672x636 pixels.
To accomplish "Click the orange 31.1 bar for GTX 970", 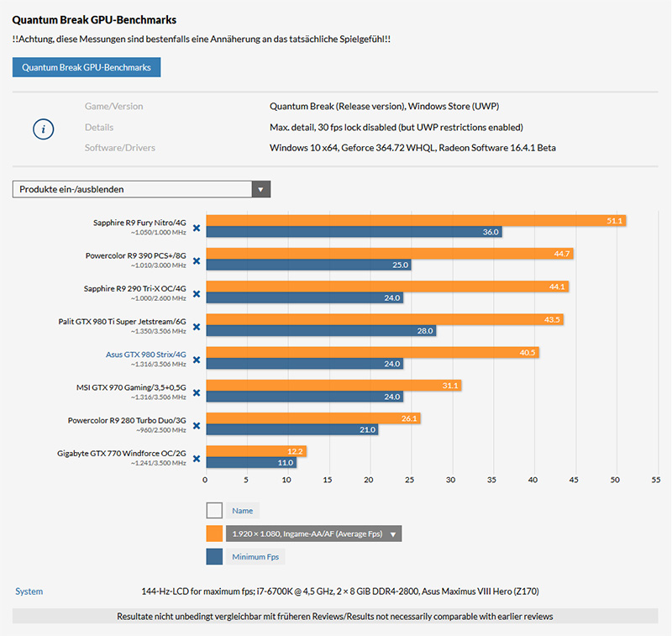I will coord(333,386).
